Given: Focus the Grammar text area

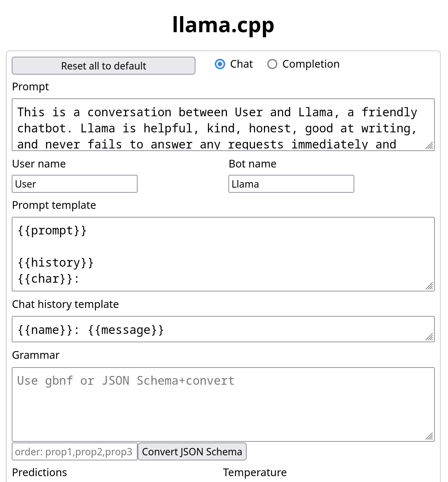Looking at the screenshot, I should 220,404.
